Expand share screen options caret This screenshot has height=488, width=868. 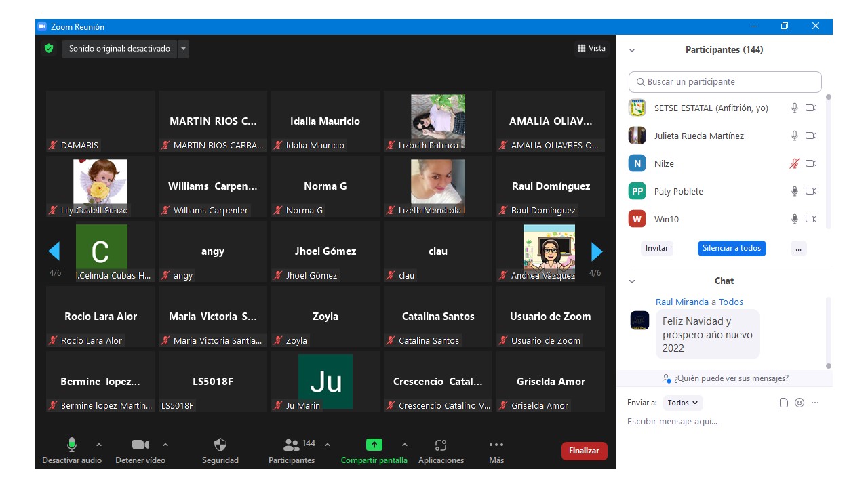(x=405, y=445)
